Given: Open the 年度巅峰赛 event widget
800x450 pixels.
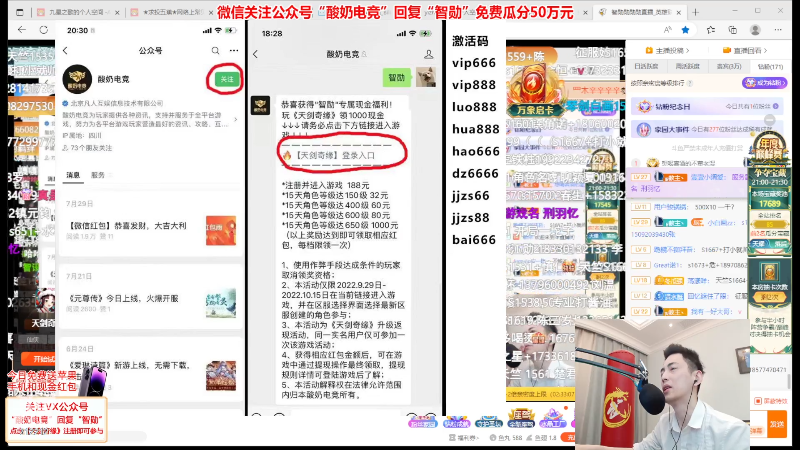Looking at the screenshot, I should (x=769, y=149).
